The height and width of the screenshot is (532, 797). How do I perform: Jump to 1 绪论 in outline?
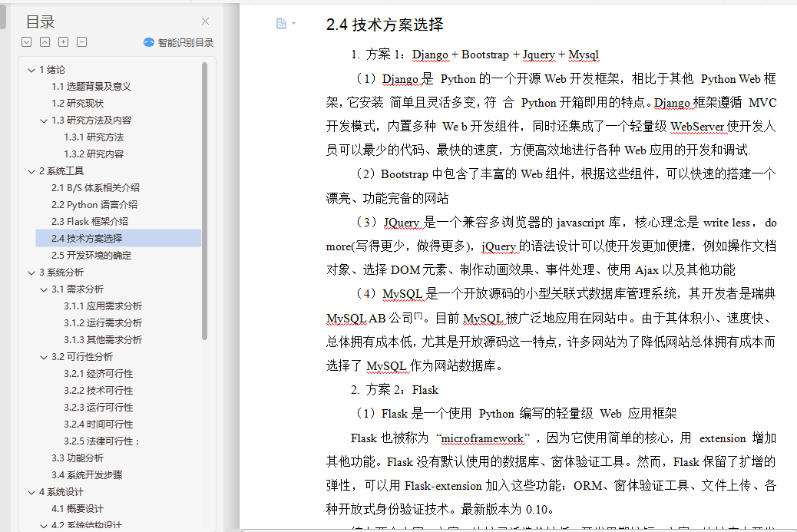click(52, 70)
